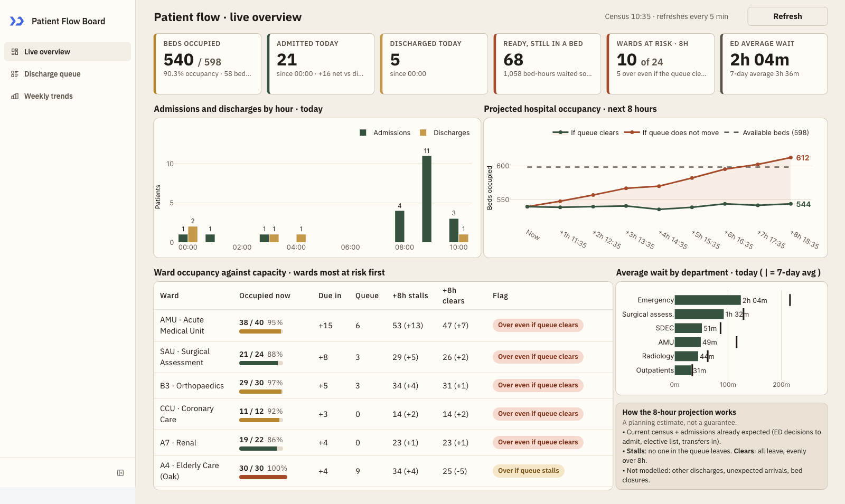845x504 pixels.
Task: Click the 612 endpoint on the occupancy projection
Action: [x=791, y=157]
